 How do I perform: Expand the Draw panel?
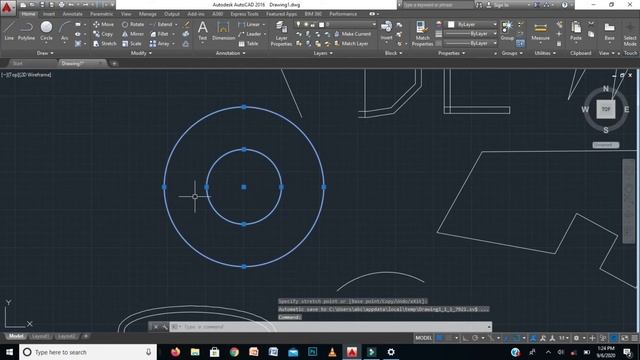[45, 53]
